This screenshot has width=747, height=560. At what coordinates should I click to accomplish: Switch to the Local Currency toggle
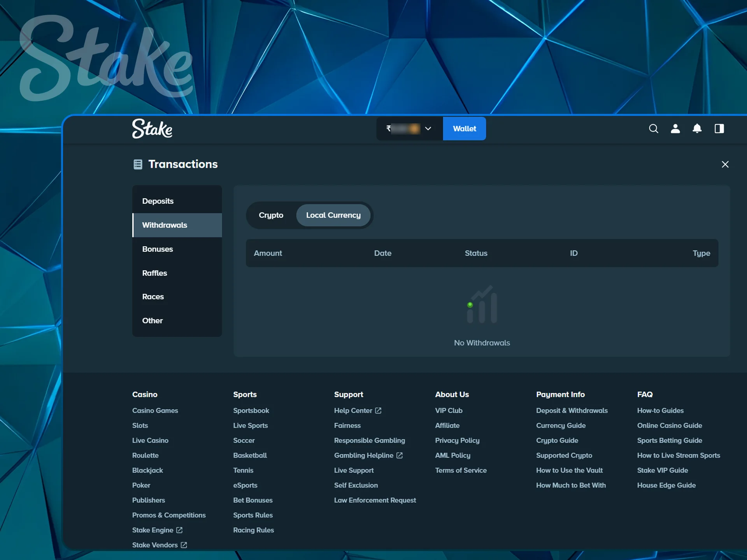pyautogui.click(x=333, y=215)
